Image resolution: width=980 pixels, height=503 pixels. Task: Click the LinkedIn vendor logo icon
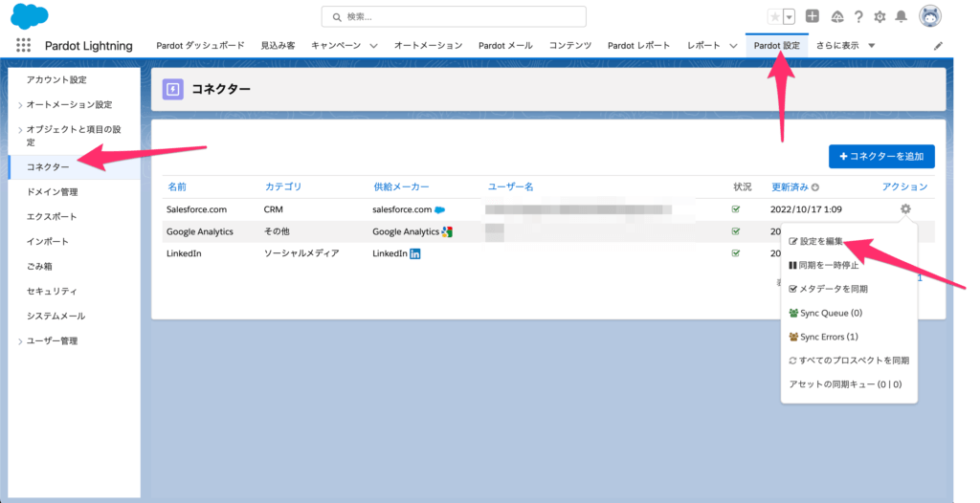pos(415,253)
